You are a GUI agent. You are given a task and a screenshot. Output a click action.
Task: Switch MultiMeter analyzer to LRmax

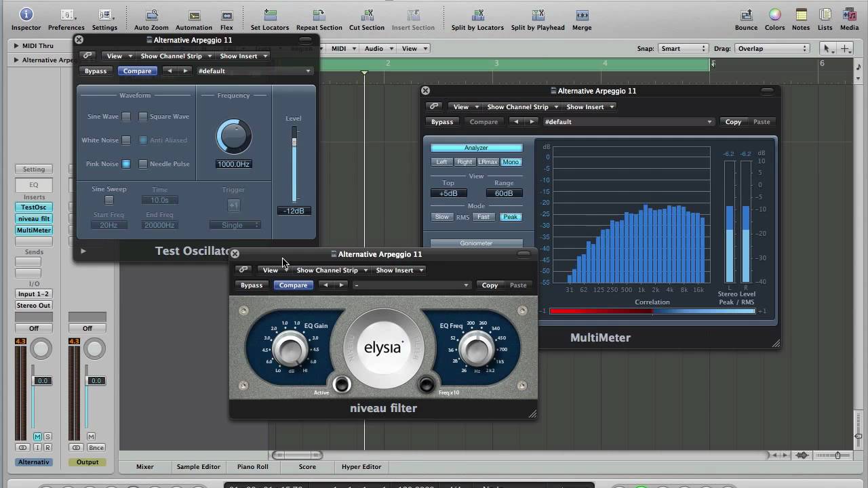(488, 162)
